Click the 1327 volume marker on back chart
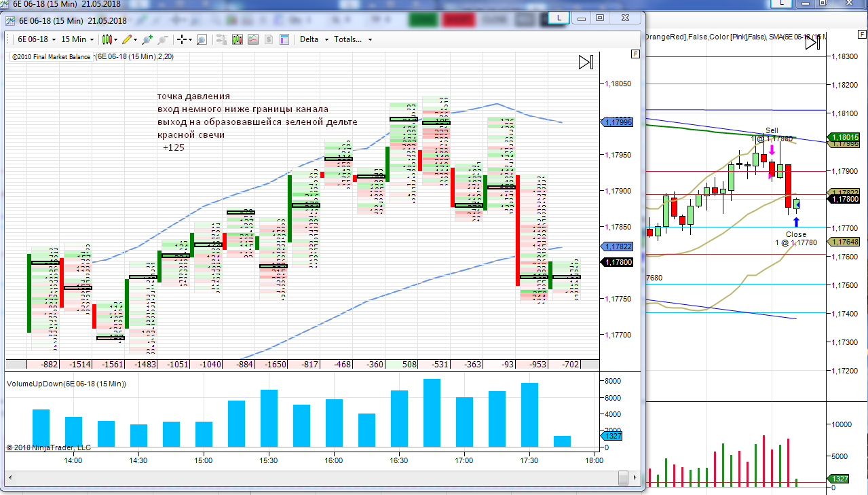 click(839, 479)
